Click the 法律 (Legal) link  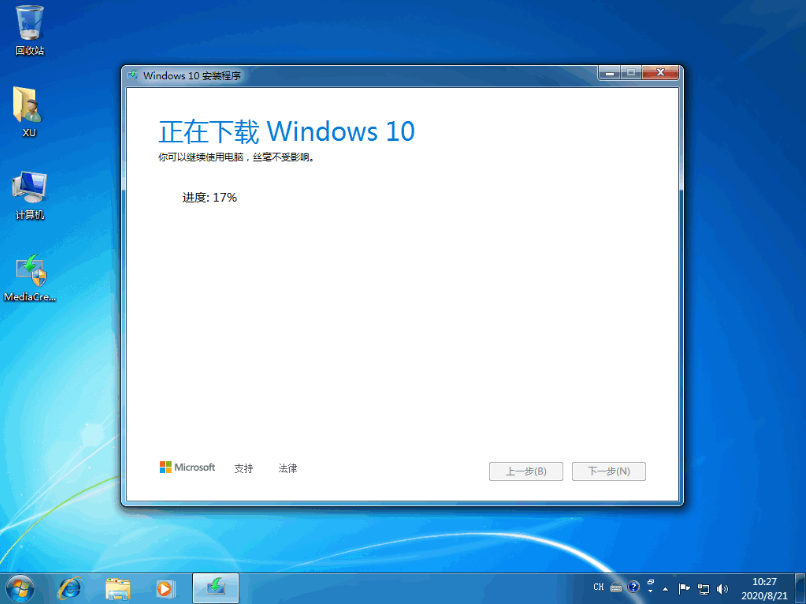[288, 467]
